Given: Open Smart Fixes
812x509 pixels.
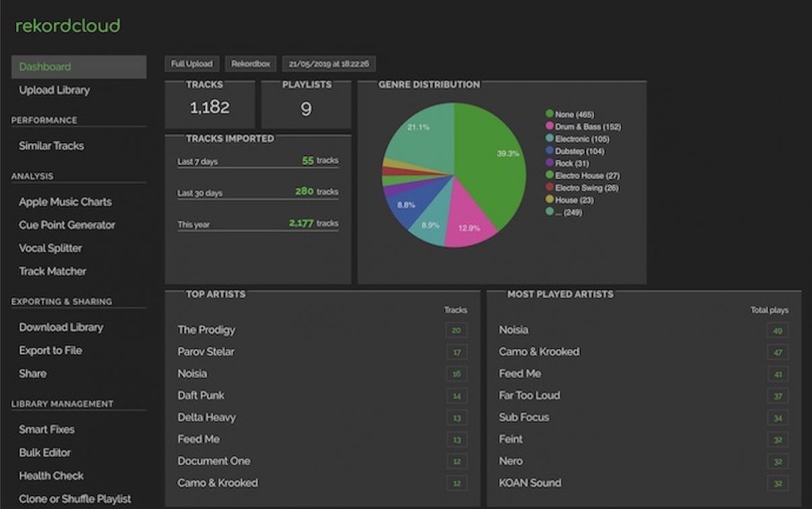Looking at the screenshot, I should tap(47, 429).
